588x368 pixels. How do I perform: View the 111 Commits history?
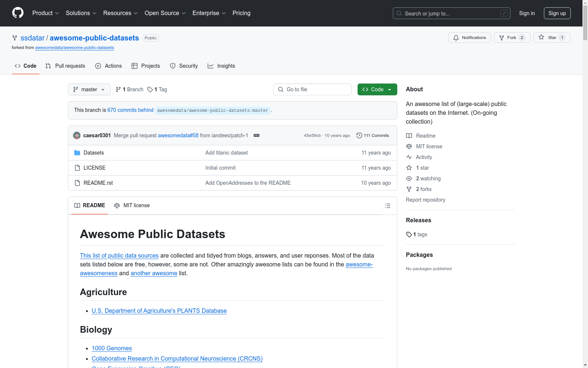pyautogui.click(x=373, y=135)
